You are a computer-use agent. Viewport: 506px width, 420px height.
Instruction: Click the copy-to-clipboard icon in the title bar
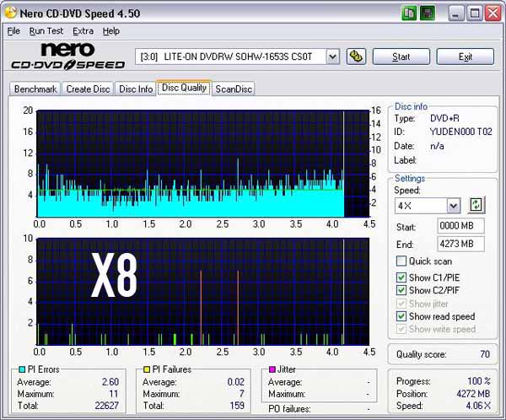point(410,13)
